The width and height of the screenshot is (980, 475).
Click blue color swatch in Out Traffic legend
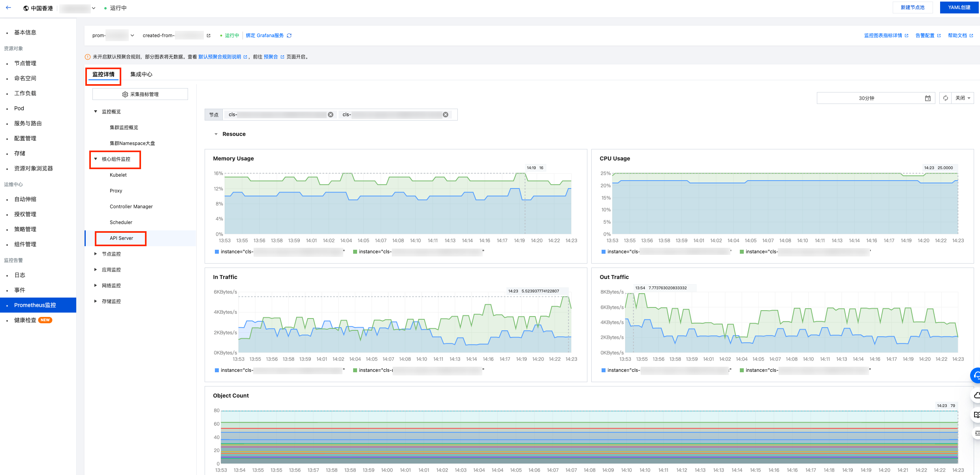604,370
